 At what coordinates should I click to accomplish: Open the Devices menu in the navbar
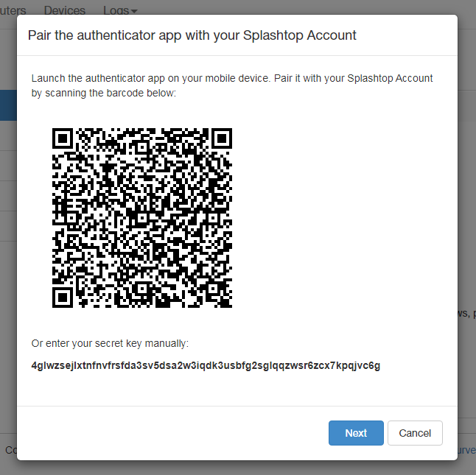pos(65,10)
